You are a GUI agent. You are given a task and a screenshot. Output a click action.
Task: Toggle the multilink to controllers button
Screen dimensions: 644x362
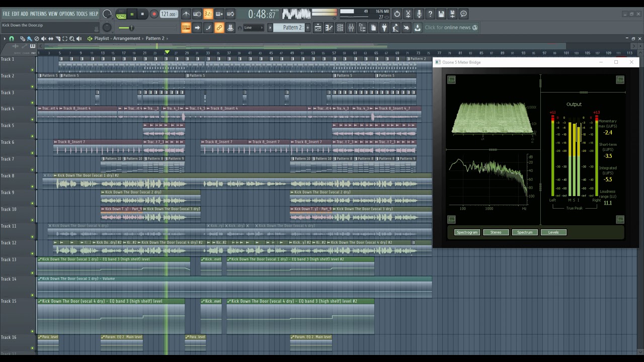point(219,28)
